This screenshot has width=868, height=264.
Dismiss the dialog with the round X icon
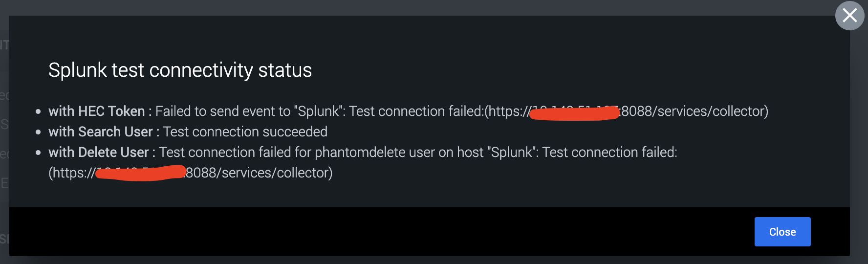tap(849, 16)
